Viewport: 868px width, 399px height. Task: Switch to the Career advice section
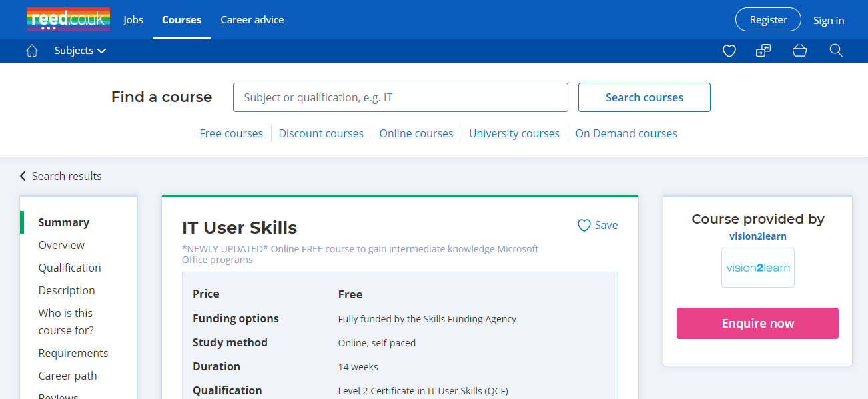pyautogui.click(x=252, y=19)
